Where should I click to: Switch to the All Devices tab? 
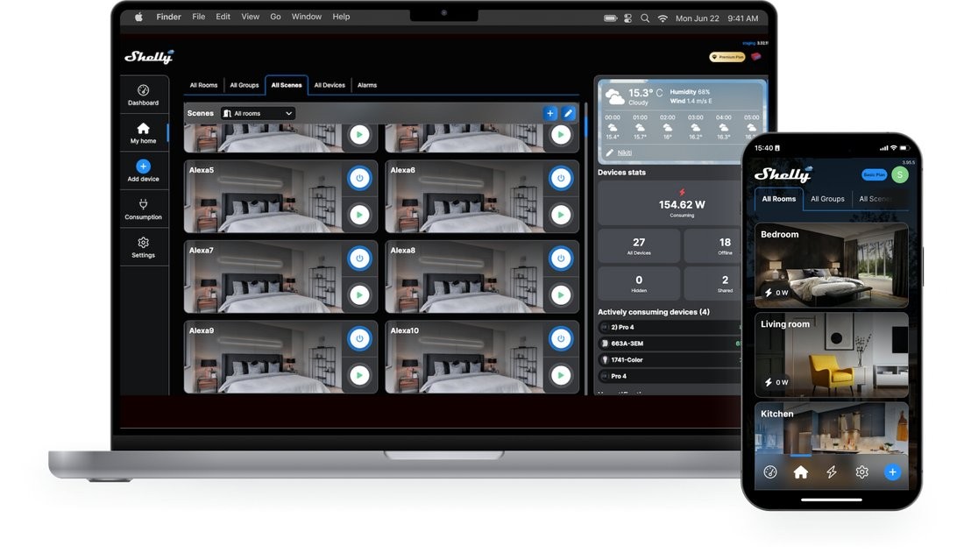click(x=330, y=85)
